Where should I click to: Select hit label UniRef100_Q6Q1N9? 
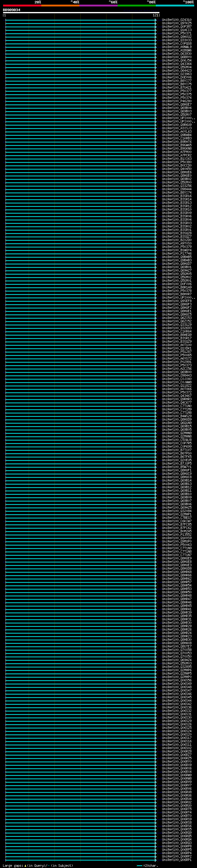pyautogui.click(x=177, y=423)
